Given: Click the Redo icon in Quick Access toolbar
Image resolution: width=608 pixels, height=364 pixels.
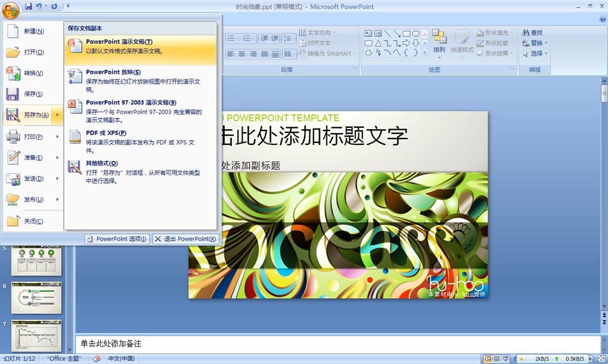Looking at the screenshot, I should (x=54, y=6).
